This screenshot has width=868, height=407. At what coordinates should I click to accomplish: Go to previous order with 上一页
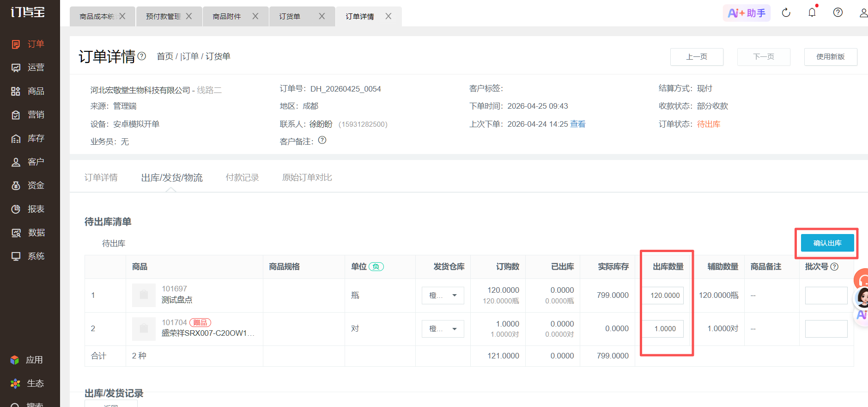[697, 57]
